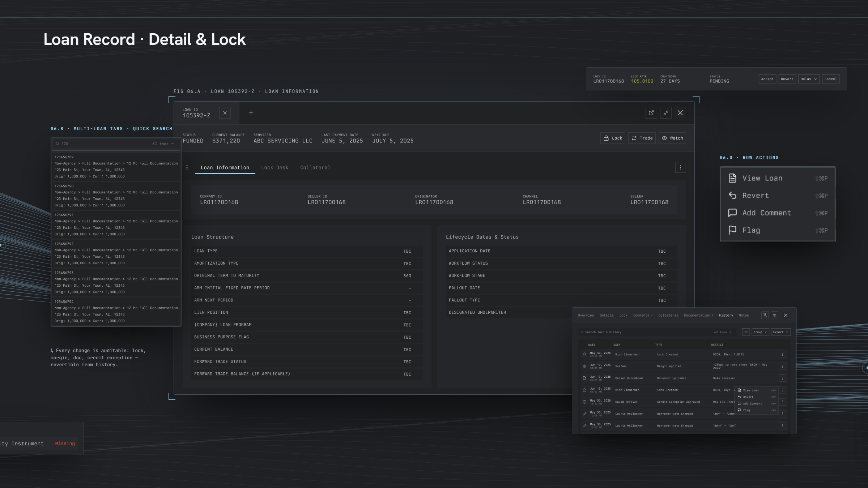Add a new loan tab with plus icon

coord(251,113)
